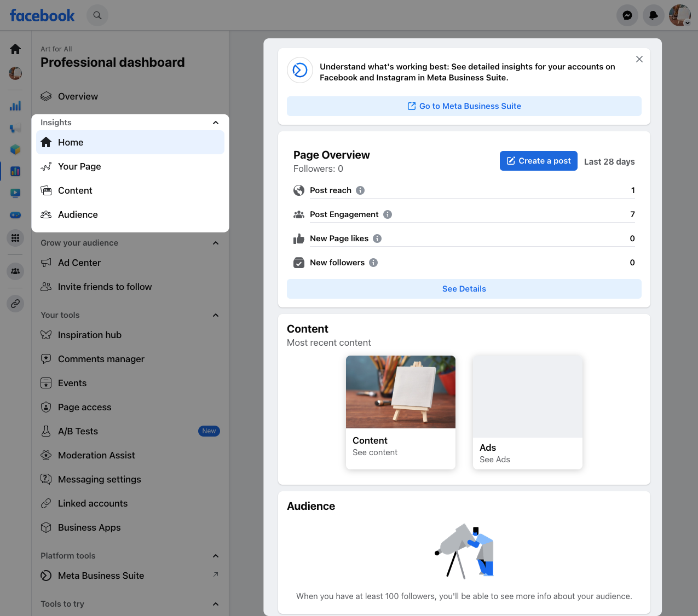Open the nine-dot apps menu icon
Viewport: 698px width, 616px height.
click(x=15, y=238)
